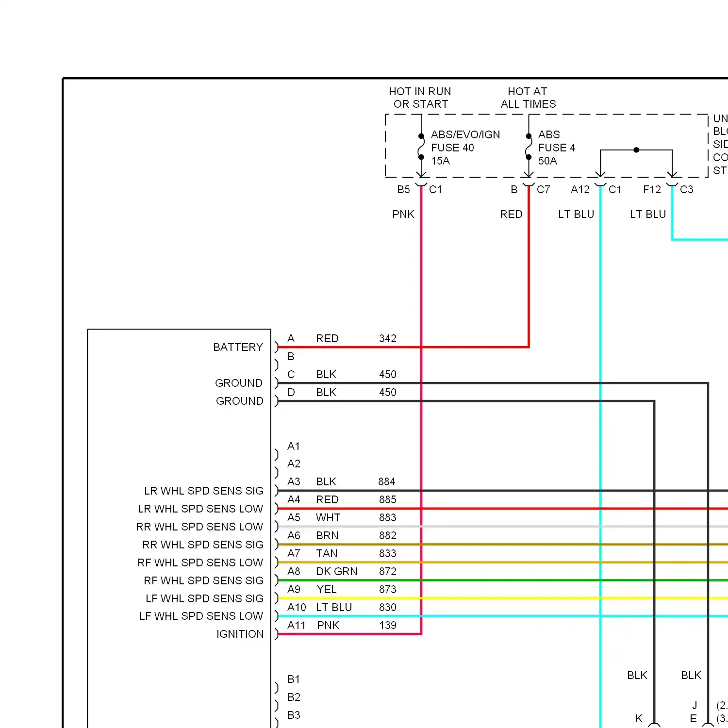
Task: Click wire color 'DK GRN' on A8 row
Action: 336,571
